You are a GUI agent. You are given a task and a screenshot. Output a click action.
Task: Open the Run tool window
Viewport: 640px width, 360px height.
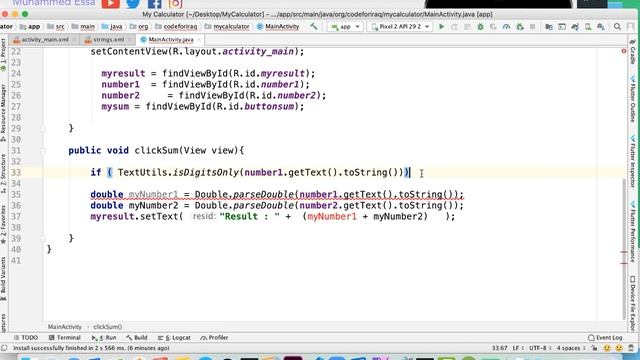pos(104,338)
